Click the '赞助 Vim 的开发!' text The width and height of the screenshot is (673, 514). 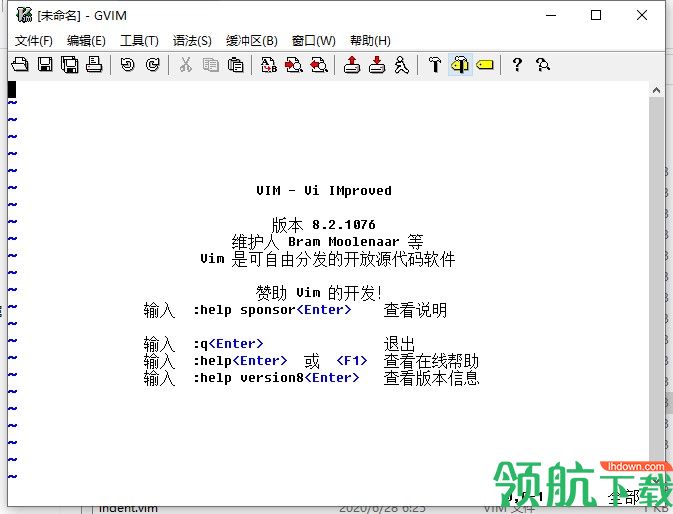[318, 293]
